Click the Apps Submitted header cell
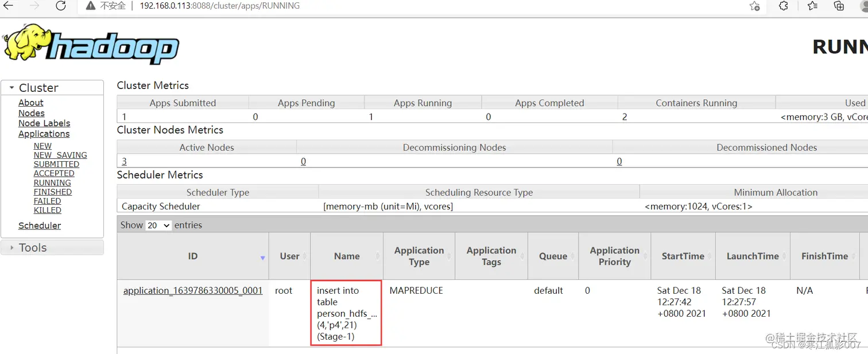 (183, 103)
